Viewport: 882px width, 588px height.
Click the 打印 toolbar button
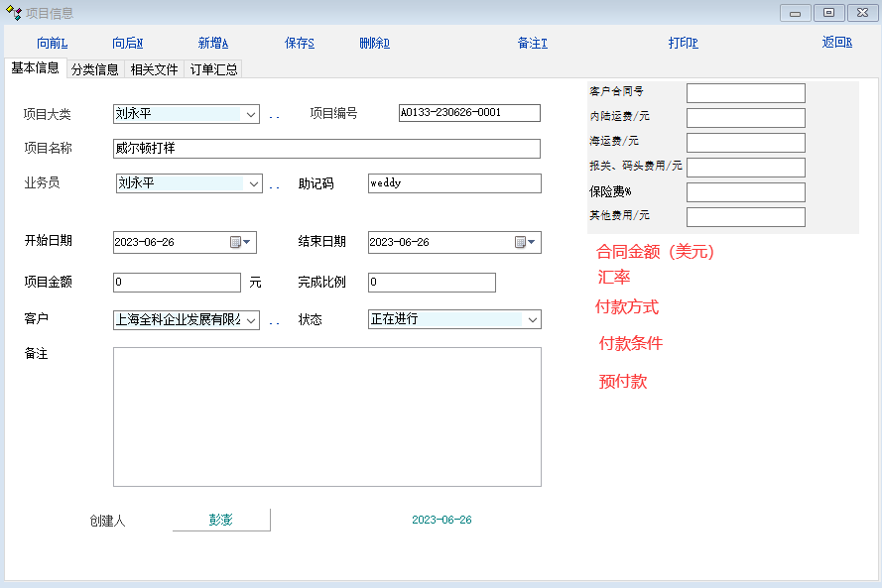683,43
